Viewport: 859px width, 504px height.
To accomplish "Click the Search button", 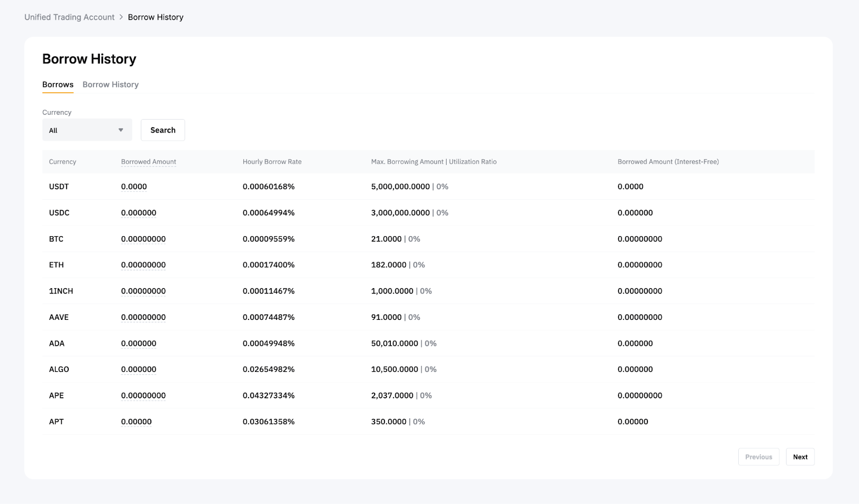I will coord(163,130).
